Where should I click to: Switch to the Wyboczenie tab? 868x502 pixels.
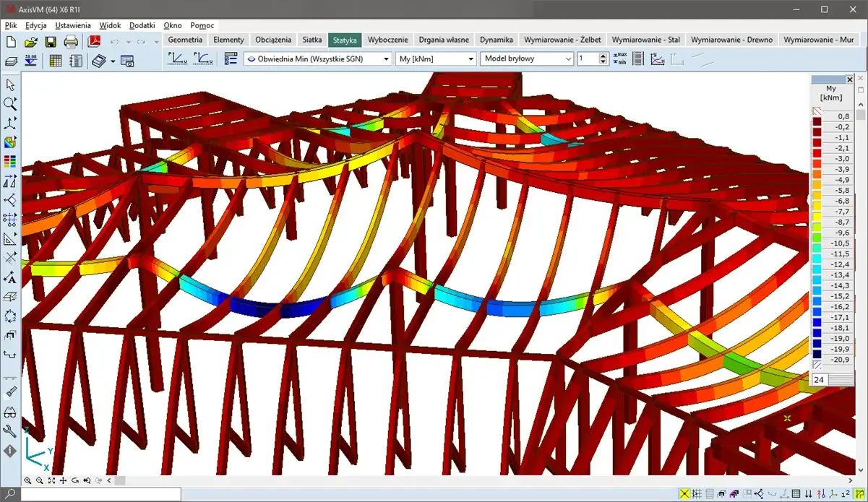coord(387,40)
